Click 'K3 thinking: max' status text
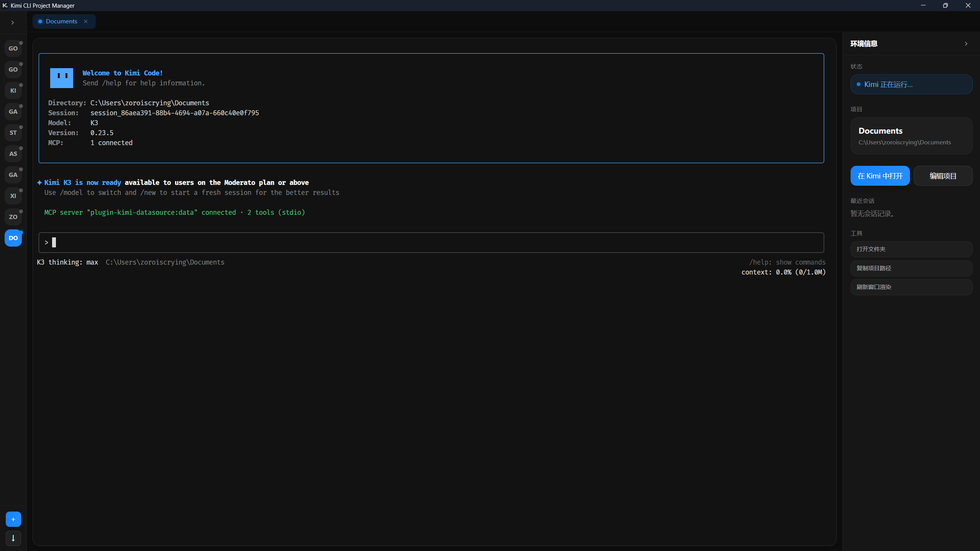The width and height of the screenshot is (980, 551). click(x=67, y=262)
